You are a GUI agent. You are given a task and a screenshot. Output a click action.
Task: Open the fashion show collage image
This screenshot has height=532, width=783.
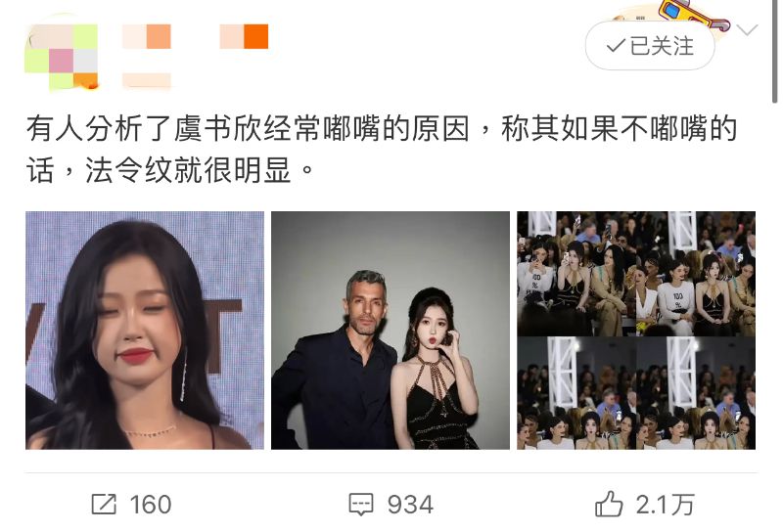coord(636,331)
